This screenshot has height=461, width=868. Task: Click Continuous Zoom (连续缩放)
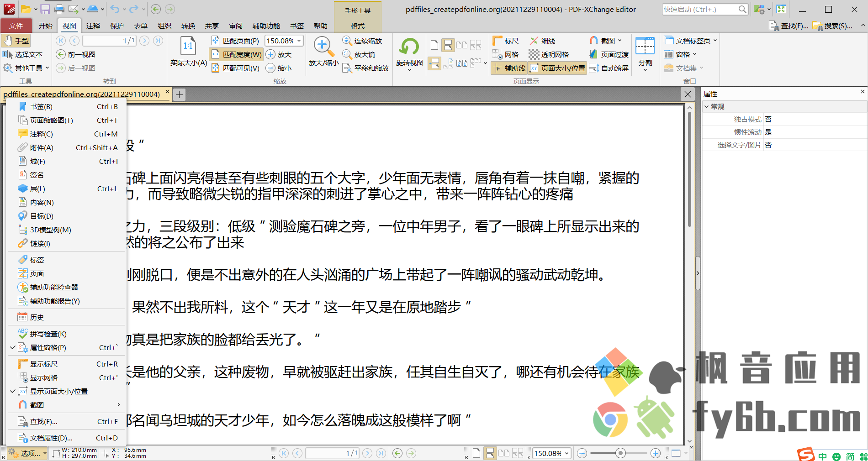click(362, 41)
